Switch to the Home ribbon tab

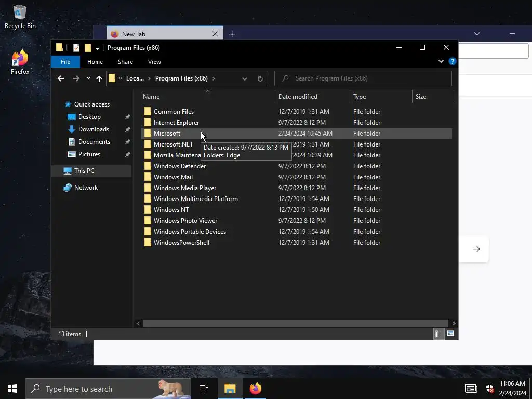click(95, 62)
